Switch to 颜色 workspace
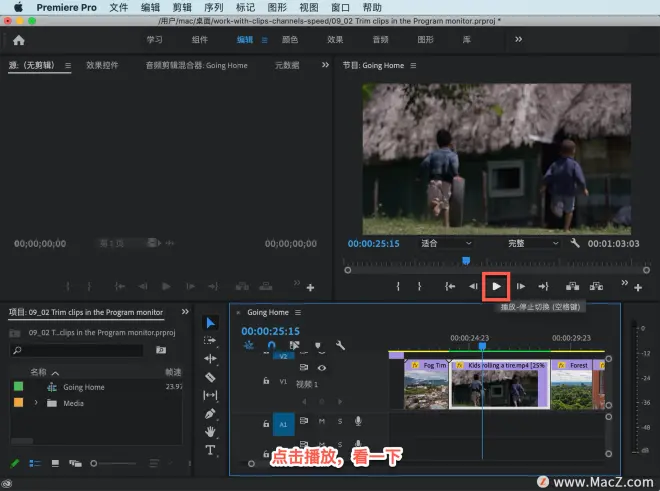This screenshot has height=491, width=660. (x=290, y=40)
